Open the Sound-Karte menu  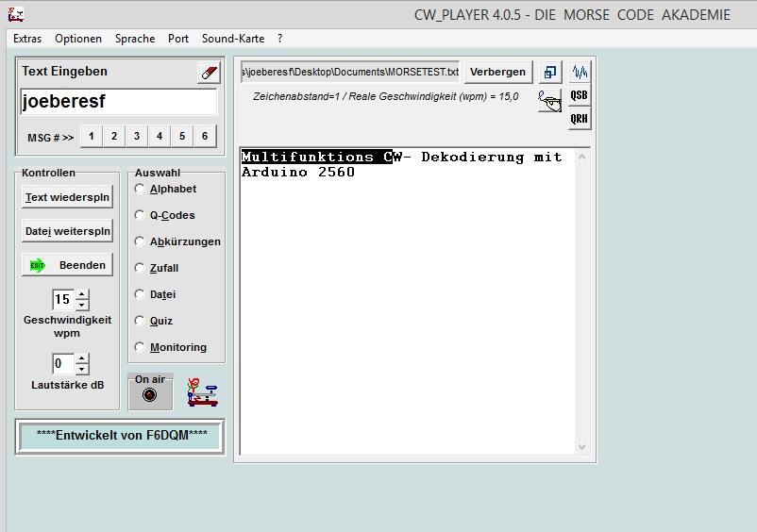pos(233,39)
